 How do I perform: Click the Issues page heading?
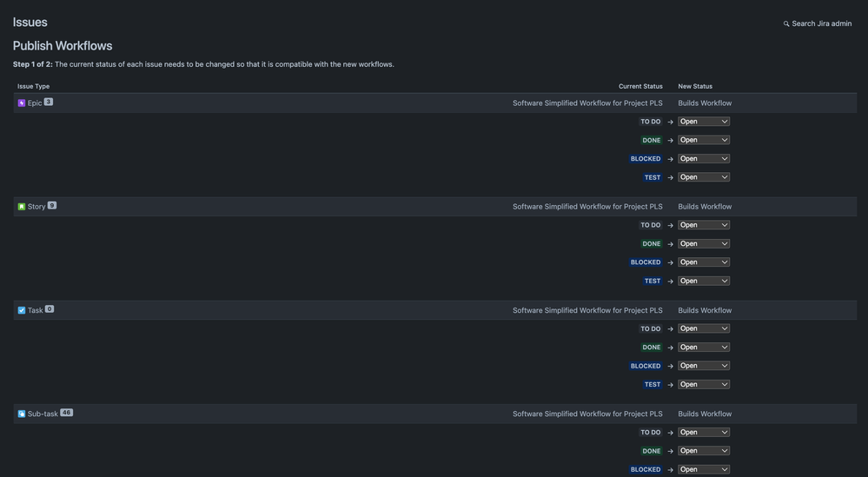pyautogui.click(x=30, y=22)
